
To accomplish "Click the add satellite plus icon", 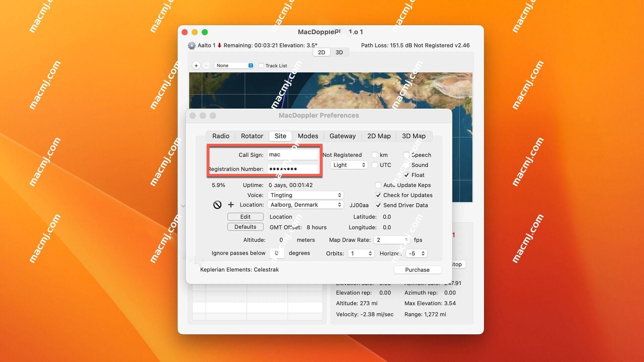I will tap(196, 65).
